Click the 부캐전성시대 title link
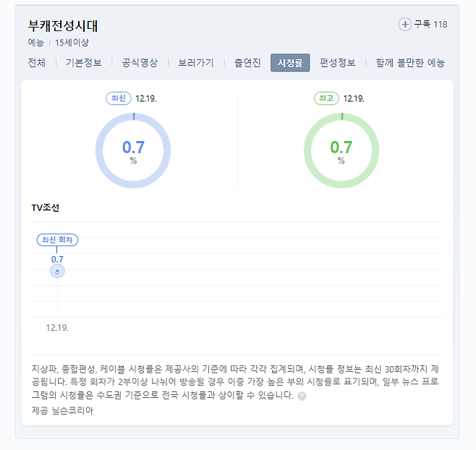This screenshot has height=450, width=476. [63, 26]
